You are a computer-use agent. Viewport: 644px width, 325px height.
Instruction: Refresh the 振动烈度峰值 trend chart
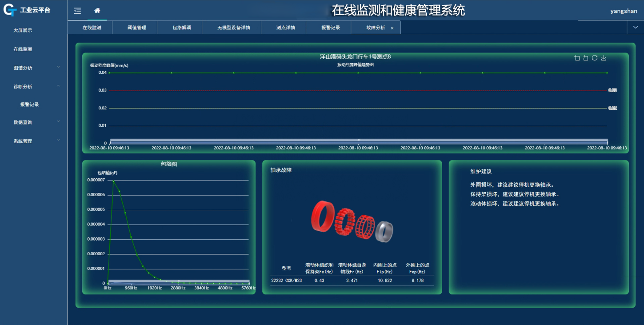595,57
